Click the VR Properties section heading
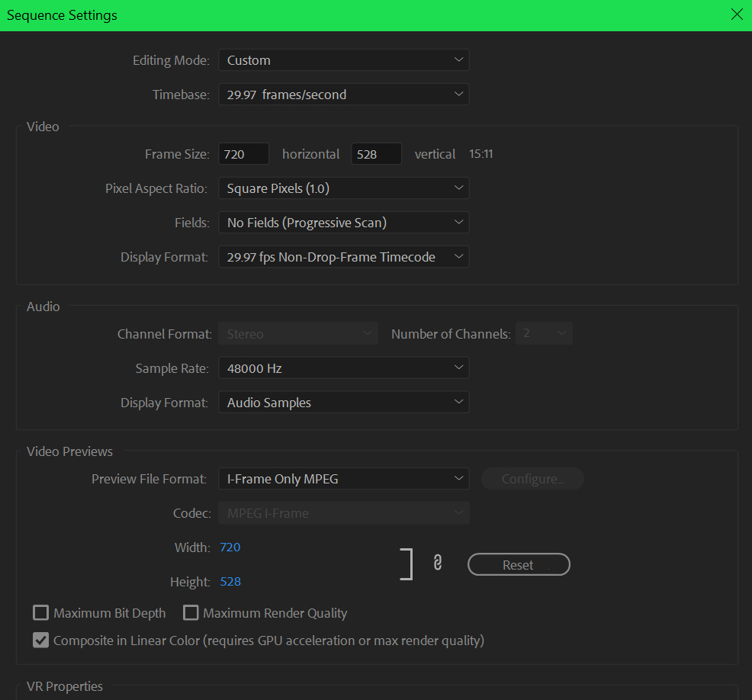 [x=65, y=686]
